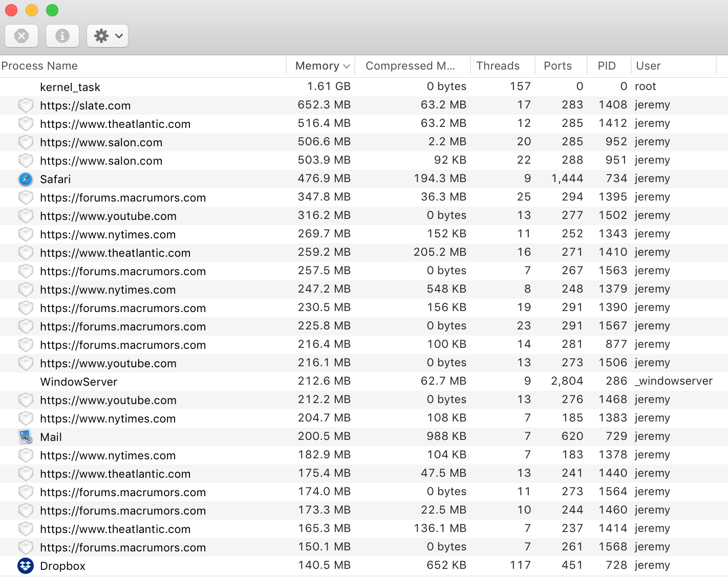This screenshot has height=577, width=728.
Task: Click shield icon of theatlantic.com PID 1412
Action: click(x=26, y=124)
